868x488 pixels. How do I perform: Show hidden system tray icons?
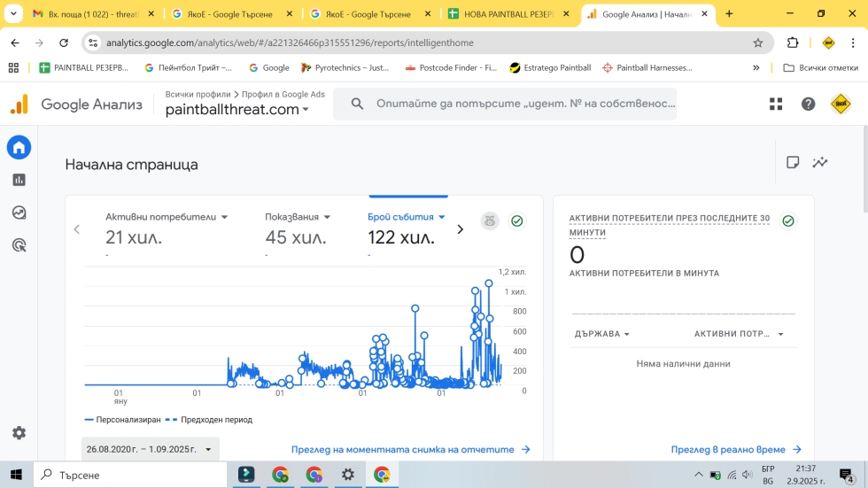point(699,475)
